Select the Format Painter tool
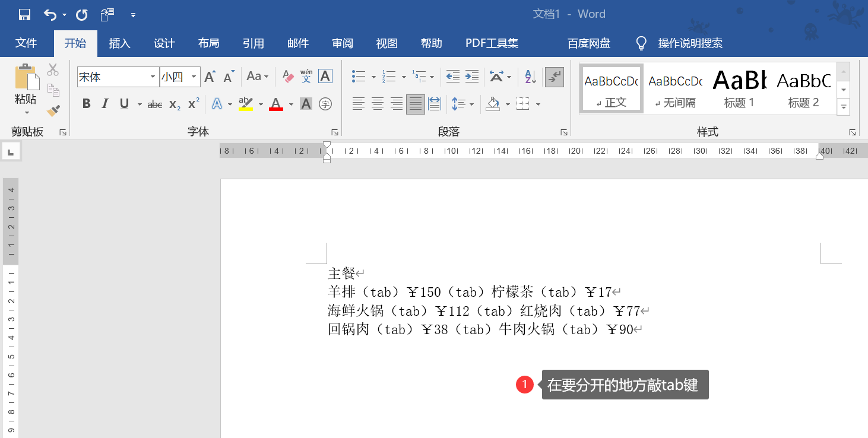The width and height of the screenshot is (868, 438). click(53, 110)
